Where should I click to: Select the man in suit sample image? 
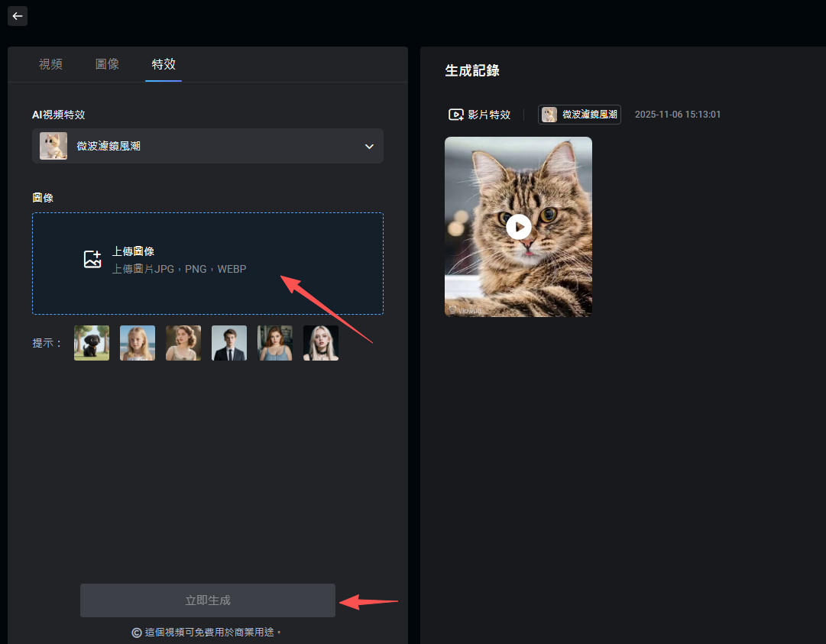229,343
